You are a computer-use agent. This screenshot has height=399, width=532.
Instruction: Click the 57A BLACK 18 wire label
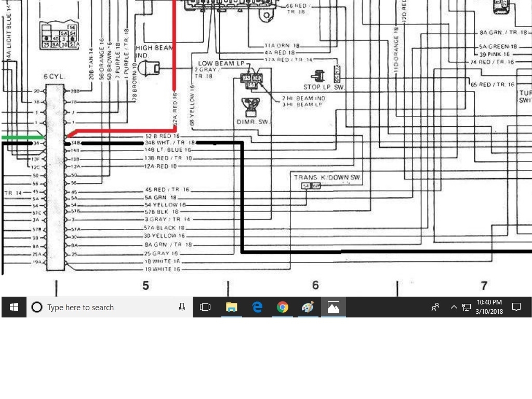(164, 228)
